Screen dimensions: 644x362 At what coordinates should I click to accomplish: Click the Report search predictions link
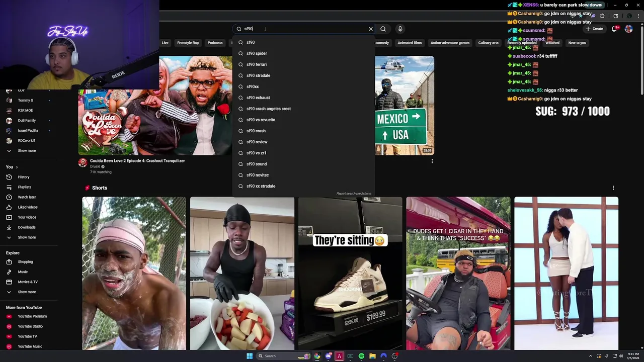pyautogui.click(x=354, y=194)
